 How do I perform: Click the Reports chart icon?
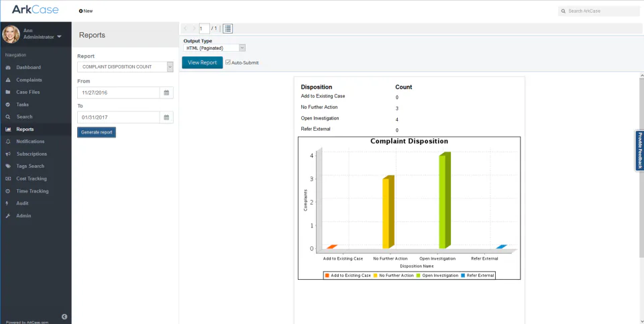click(8, 129)
